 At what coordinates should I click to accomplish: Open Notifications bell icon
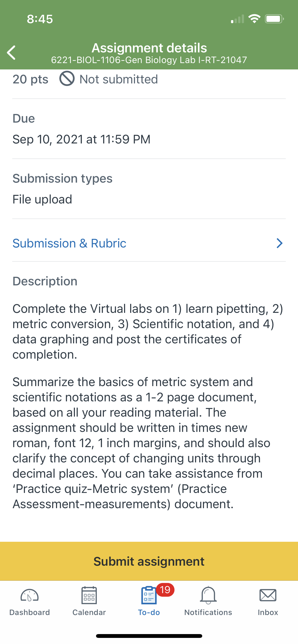[x=208, y=595]
